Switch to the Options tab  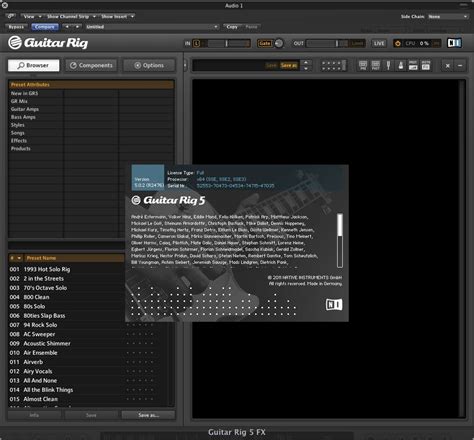[x=149, y=65]
